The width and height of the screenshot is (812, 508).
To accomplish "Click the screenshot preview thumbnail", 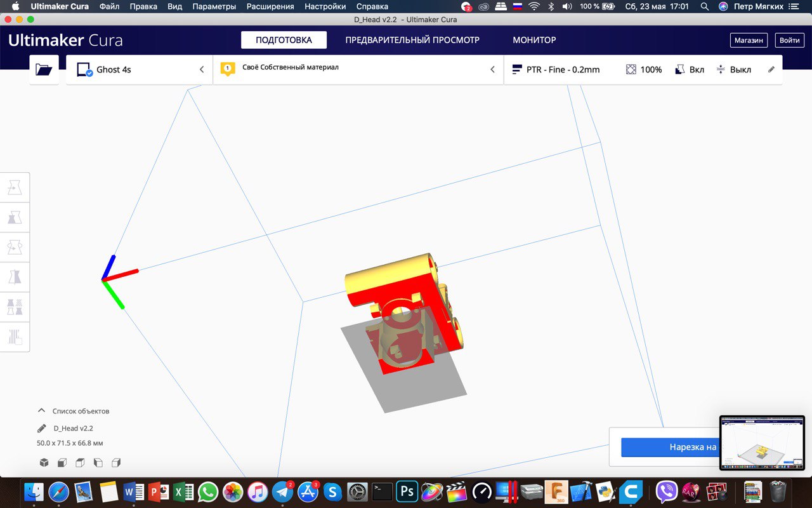I will [762, 443].
